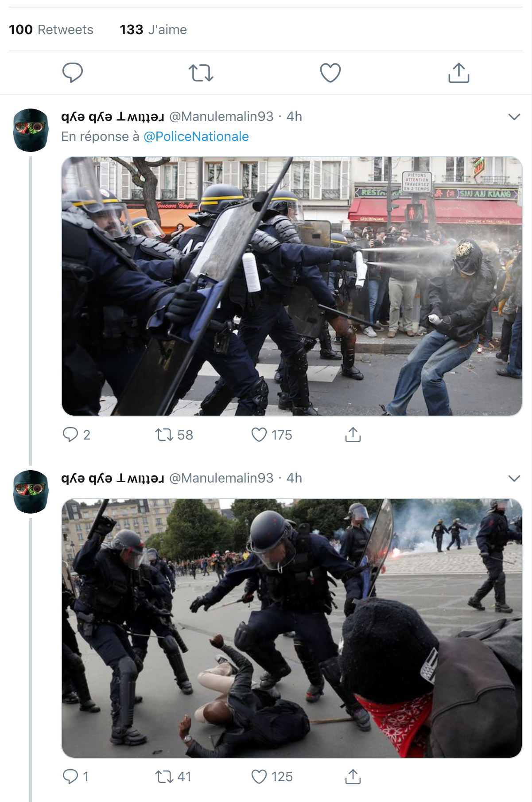The image size is (532, 802).
Task: Reply to the main tweet via comment icon
Action: pyautogui.click(x=73, y=73)
